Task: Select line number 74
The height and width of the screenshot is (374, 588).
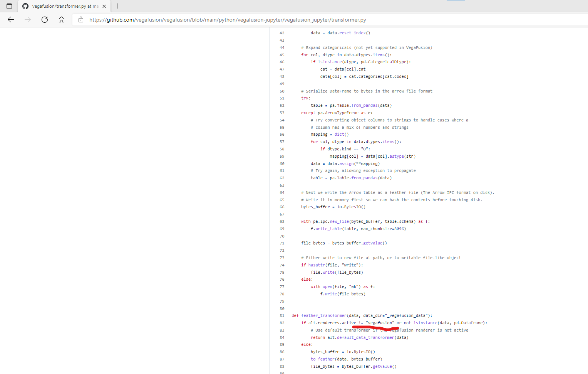Action: 282,265
